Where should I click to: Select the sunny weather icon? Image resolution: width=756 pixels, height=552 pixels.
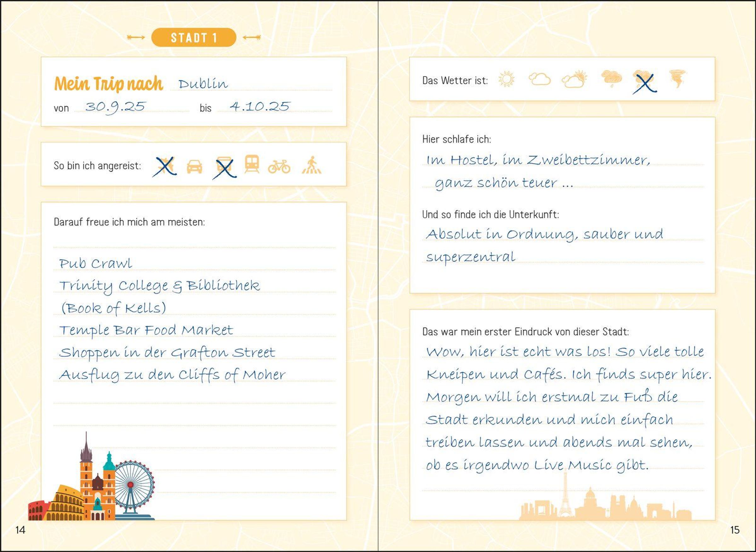pos(507,79)
